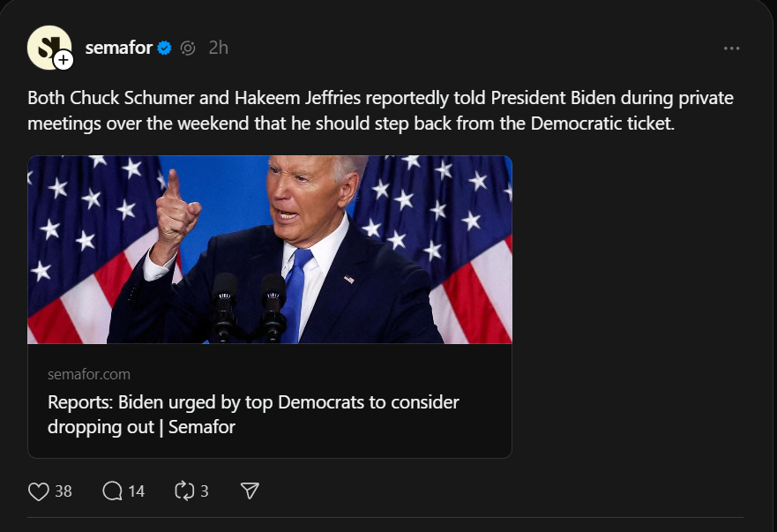Open the three-dot more options menu
Screen dimensions: 777x532
pyautogui.click(x=731, y=49)
